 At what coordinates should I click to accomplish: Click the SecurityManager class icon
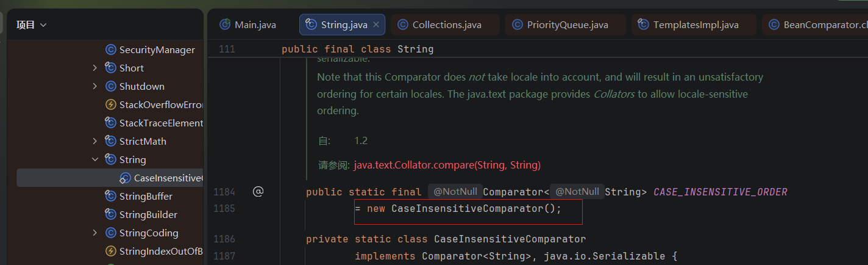[x=110, y=50]
